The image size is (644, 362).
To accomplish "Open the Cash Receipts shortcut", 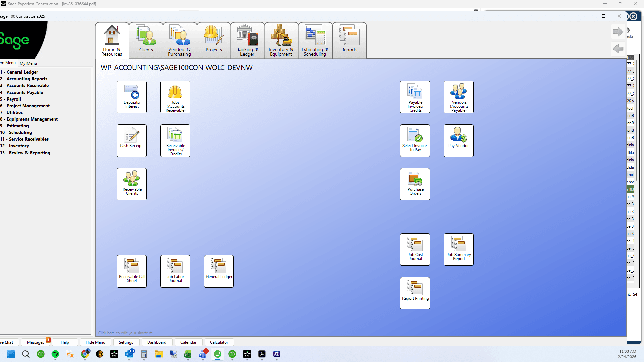I will [x=131, y=140].
